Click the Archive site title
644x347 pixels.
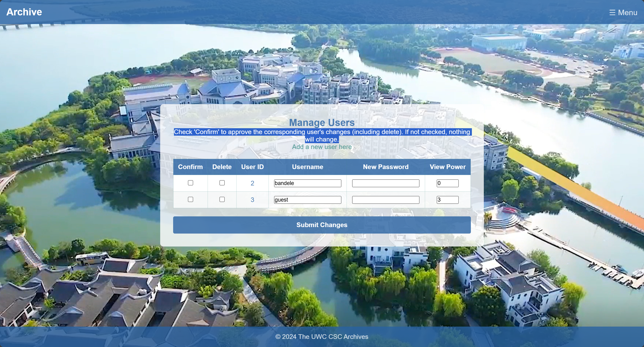point(24,12)
